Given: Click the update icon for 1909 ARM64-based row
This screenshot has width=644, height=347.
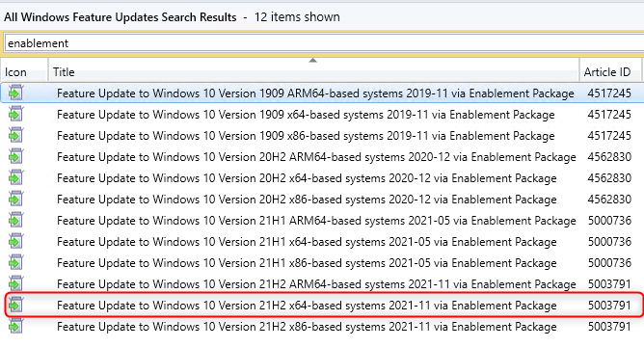Looking at the screenshot, I should (15, 93).
